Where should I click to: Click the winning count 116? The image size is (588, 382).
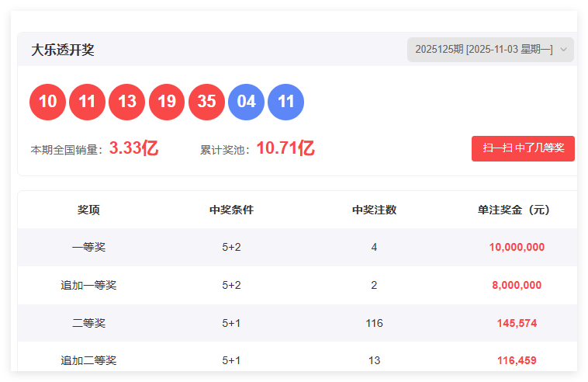374,323
